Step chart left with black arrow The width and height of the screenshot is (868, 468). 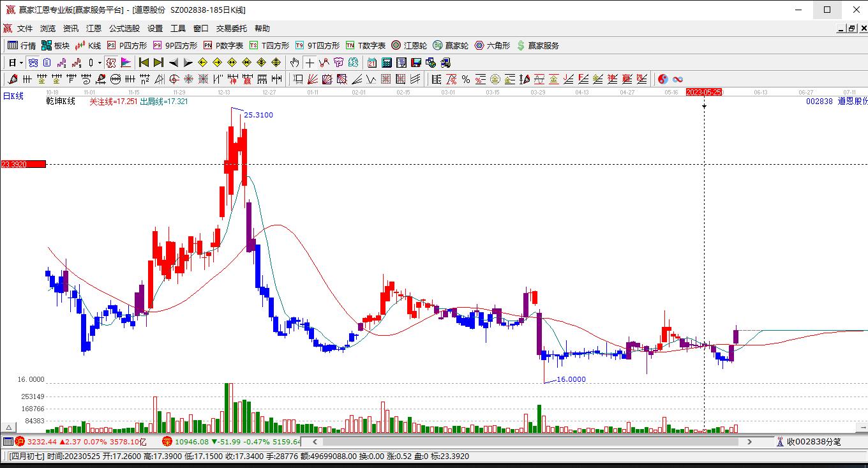(173, 63)
